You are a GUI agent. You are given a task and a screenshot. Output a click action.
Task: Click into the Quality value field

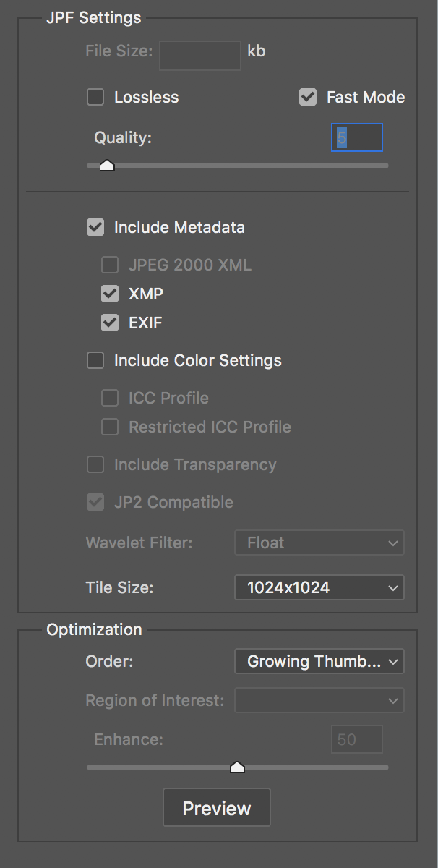[357, 137]
